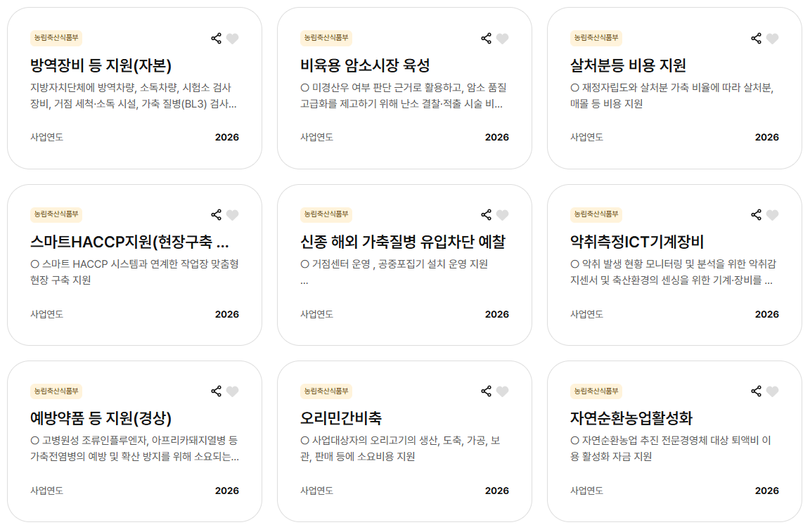Screen dimensions: 810x532
Task: Favorite the 오리민간비축 card
Action: [x=502, y=391]
